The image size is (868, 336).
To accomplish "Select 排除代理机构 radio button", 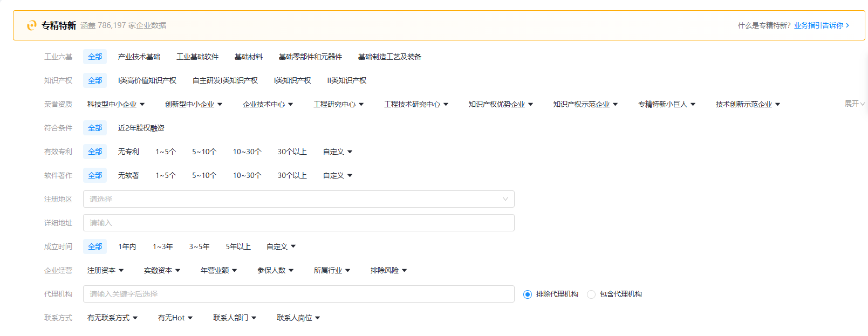I will [528, 294].
